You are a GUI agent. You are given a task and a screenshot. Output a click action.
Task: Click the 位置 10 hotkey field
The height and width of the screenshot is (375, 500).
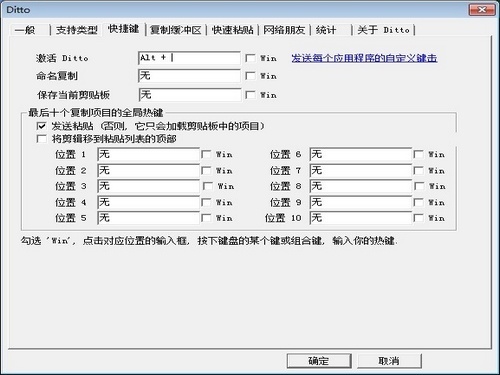tap(361, 218)
